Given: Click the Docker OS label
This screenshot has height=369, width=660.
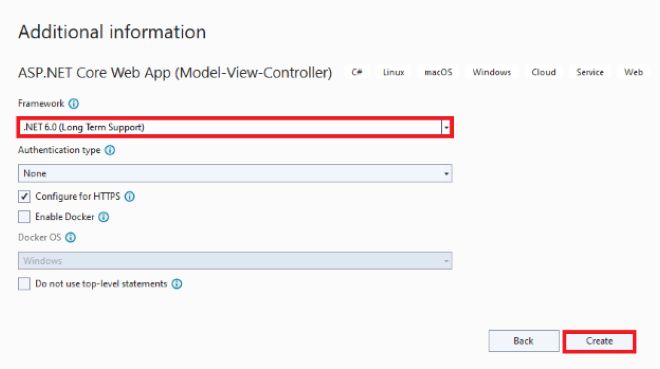Looking at the screenshot, I should click(x=40, y=238).
